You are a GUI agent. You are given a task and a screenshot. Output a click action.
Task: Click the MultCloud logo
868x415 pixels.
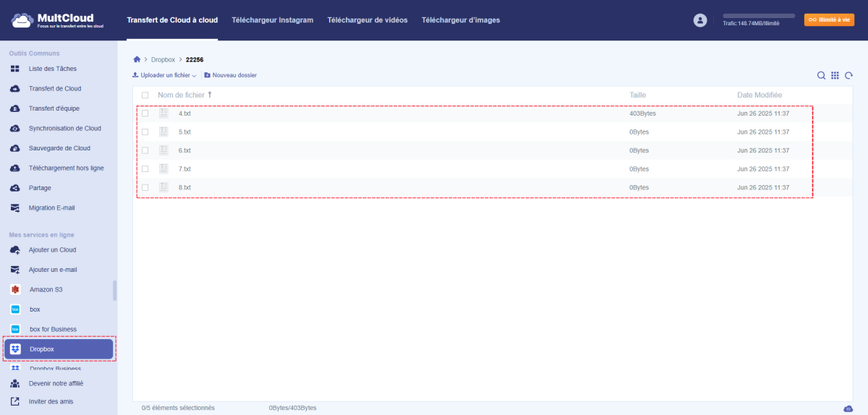pos(57,20)
